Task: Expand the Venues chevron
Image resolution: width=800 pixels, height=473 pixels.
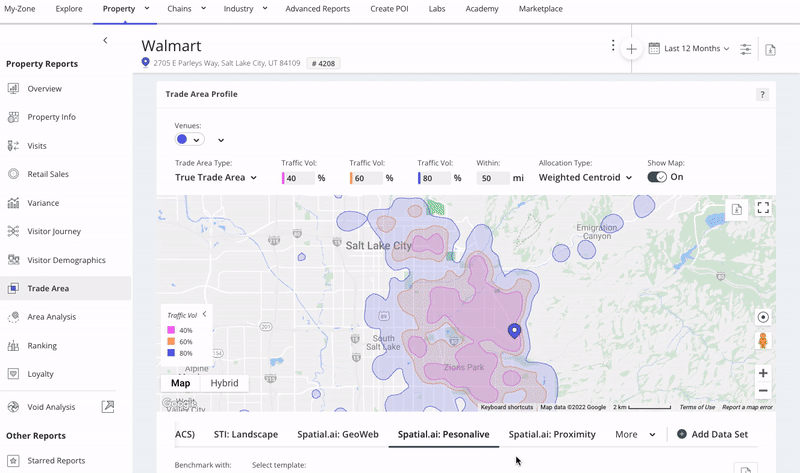Action: (x=221, y=140)
